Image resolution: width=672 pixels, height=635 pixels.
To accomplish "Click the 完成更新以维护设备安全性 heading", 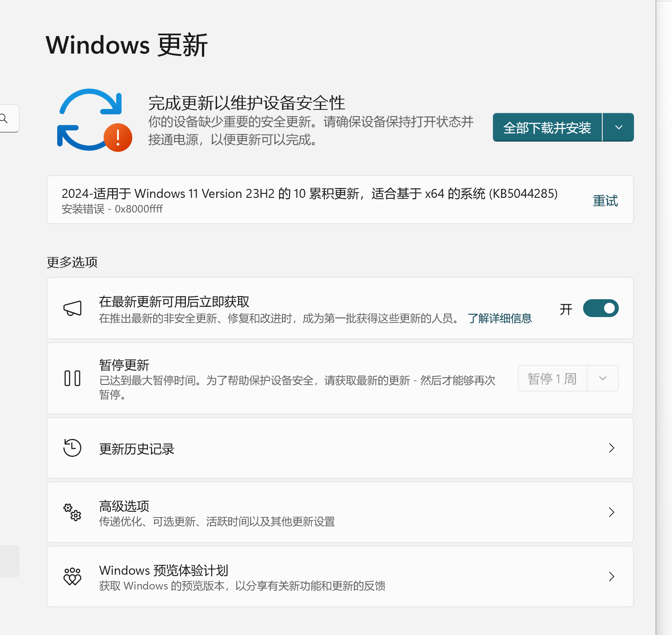I will [x=247, y=103].
